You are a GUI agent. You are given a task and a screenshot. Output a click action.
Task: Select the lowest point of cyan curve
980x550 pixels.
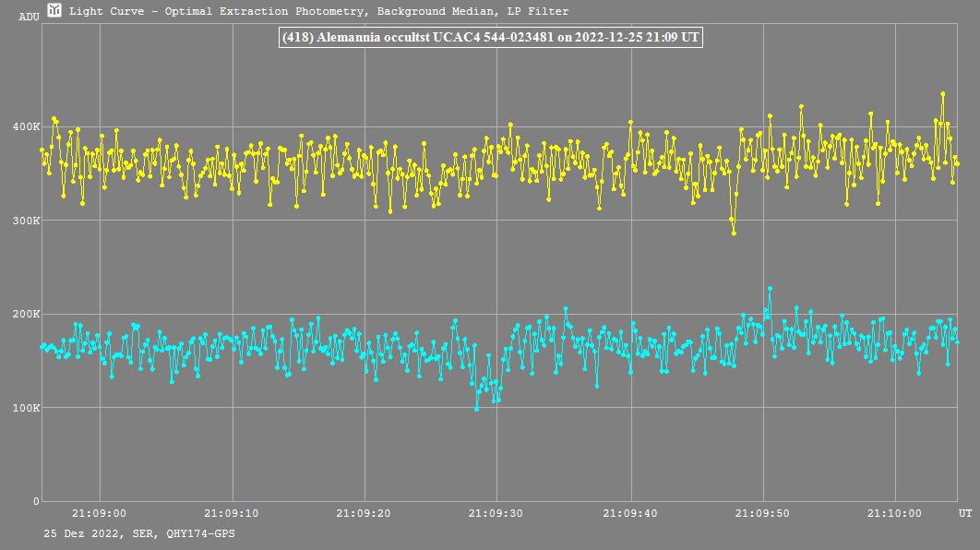coord(477,409)
